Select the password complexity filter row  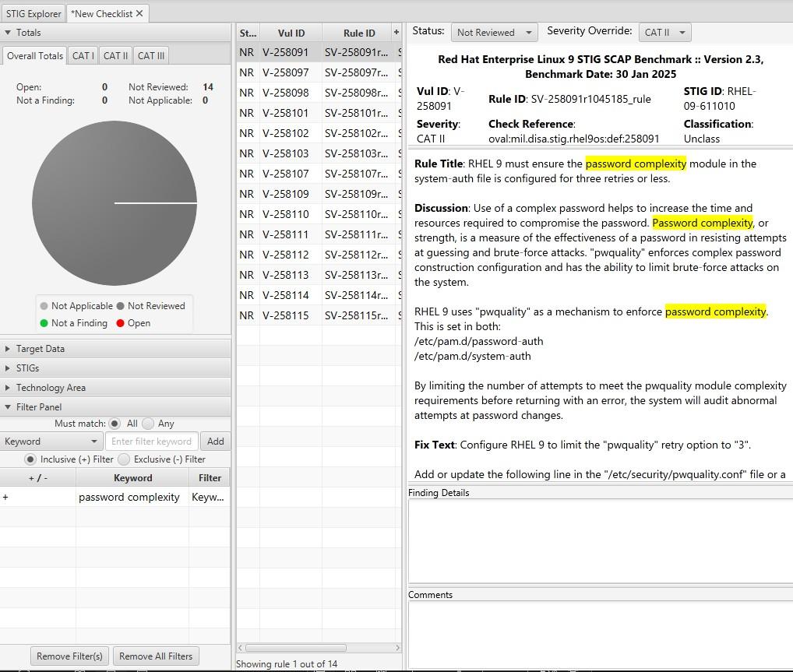pos(115,497)
